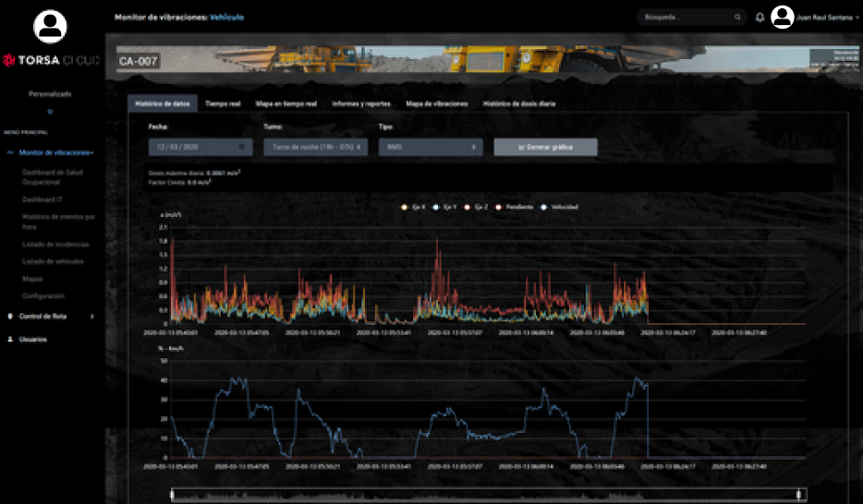The height and width of the screenshot is (504, 863).
Task: Click the chart time range slider bar
Action: pos(488,497)
